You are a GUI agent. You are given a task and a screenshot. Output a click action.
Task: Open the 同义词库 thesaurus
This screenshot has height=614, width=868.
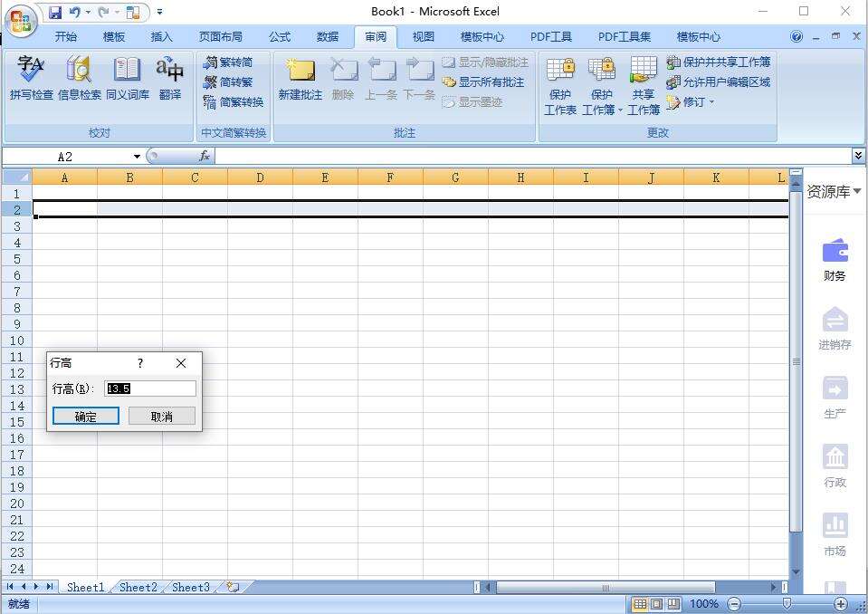127,77
